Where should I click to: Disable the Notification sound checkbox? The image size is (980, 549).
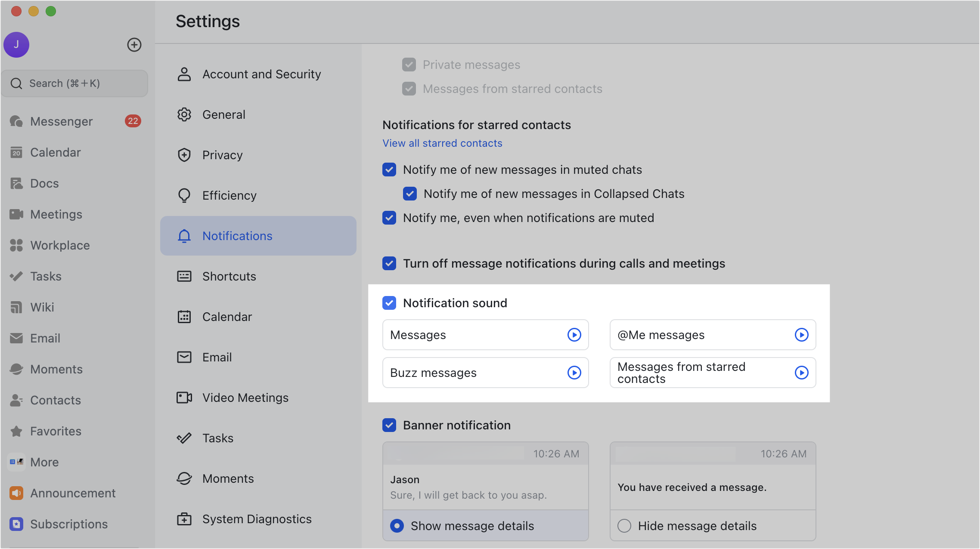389,303
